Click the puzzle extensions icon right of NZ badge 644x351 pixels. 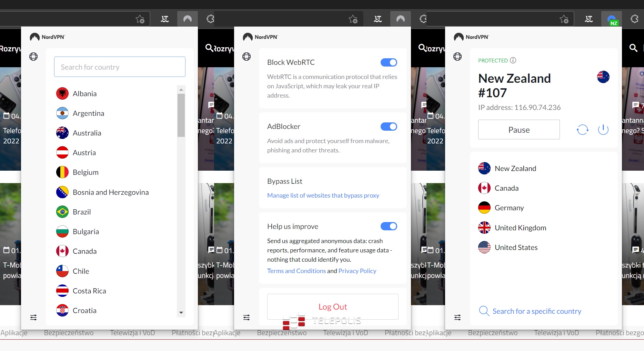click(x=634, y=19)
